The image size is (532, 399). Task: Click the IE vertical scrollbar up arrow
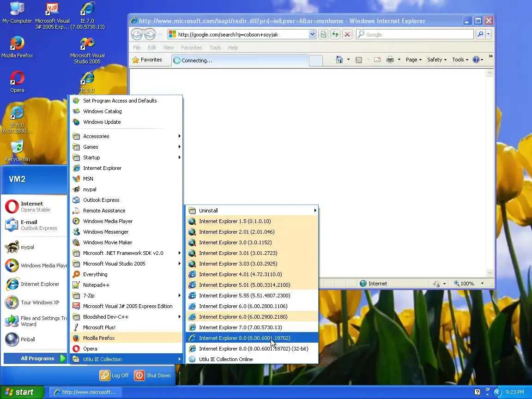[489, 73]
